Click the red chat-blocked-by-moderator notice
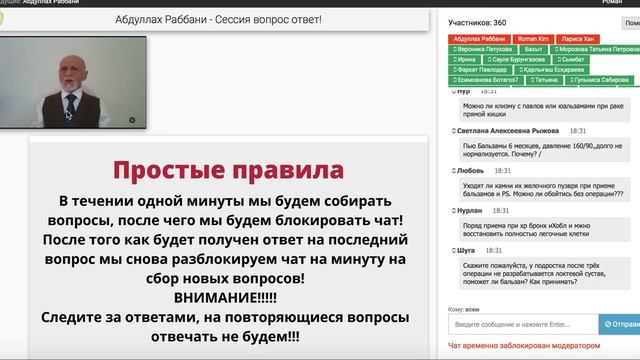 point(524,345)
